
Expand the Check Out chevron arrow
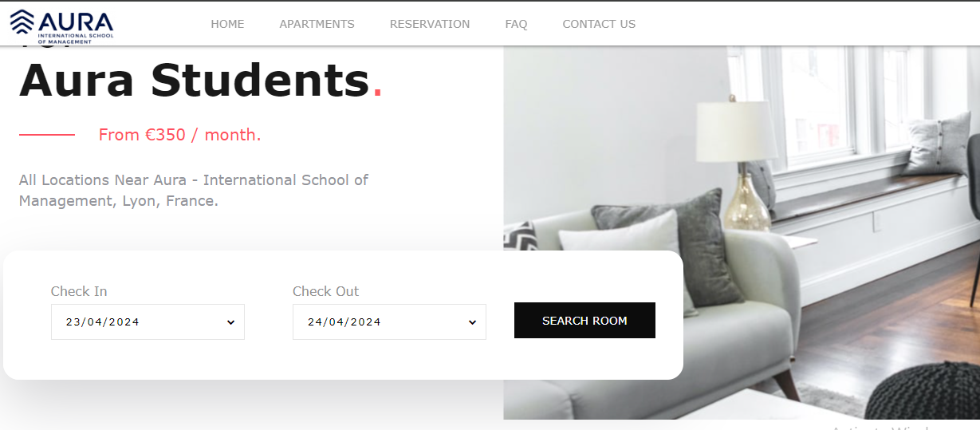click(472, 322)
